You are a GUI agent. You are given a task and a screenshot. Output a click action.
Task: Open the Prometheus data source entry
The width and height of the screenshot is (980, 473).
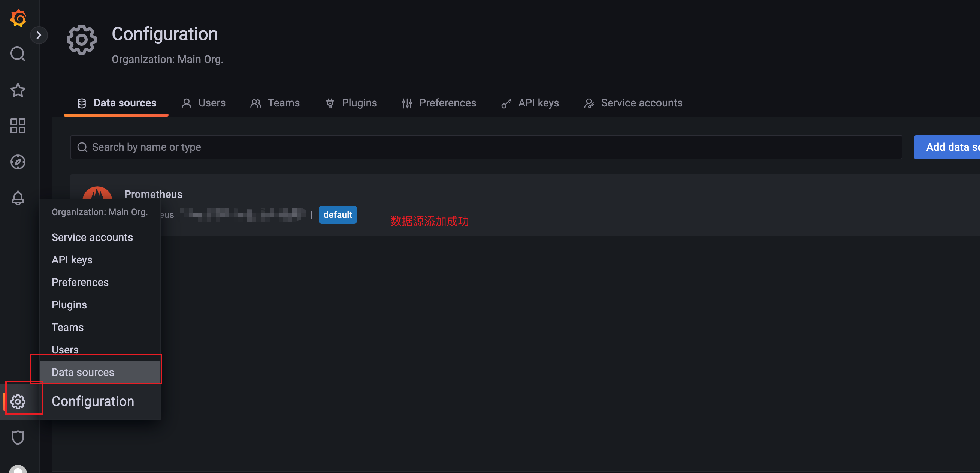click(153, 195)
